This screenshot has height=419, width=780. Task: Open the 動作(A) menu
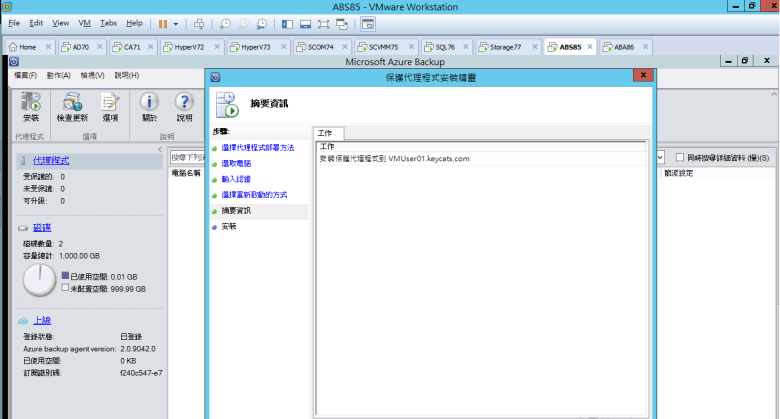coord(58,75)
